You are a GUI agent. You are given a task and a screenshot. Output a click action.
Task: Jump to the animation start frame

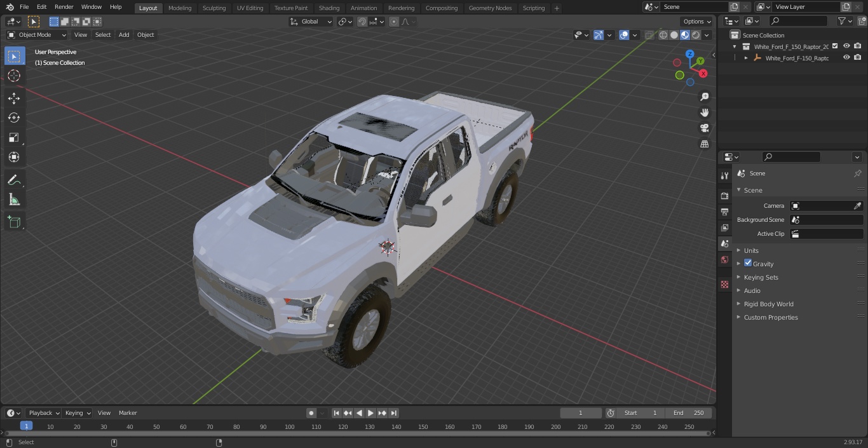(x=336, y=413)
